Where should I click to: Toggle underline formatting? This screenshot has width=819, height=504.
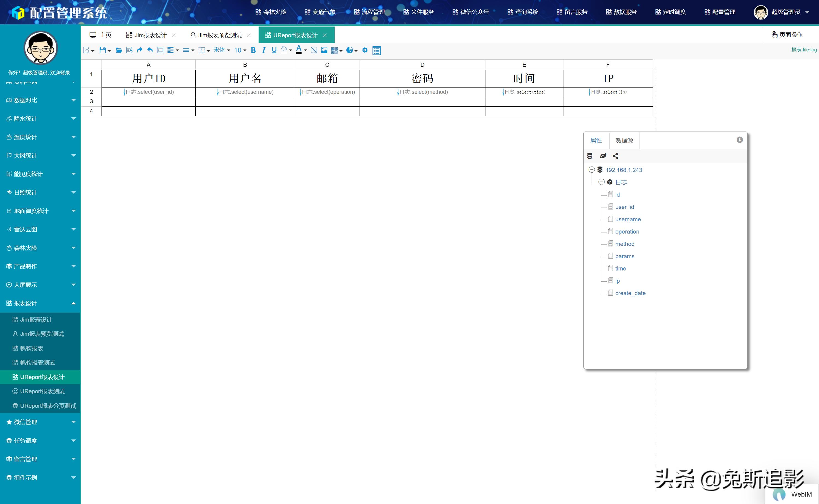pyautogui.click(x=274, y=50)
